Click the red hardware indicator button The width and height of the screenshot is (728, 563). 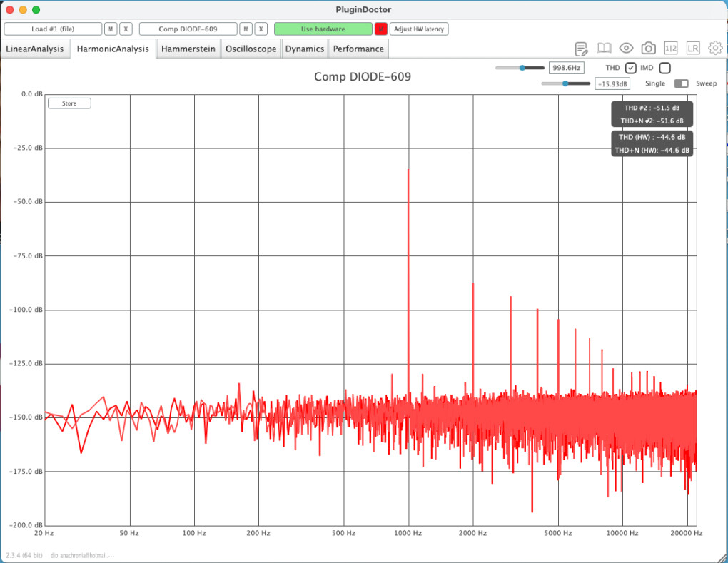tap(381, 29)
